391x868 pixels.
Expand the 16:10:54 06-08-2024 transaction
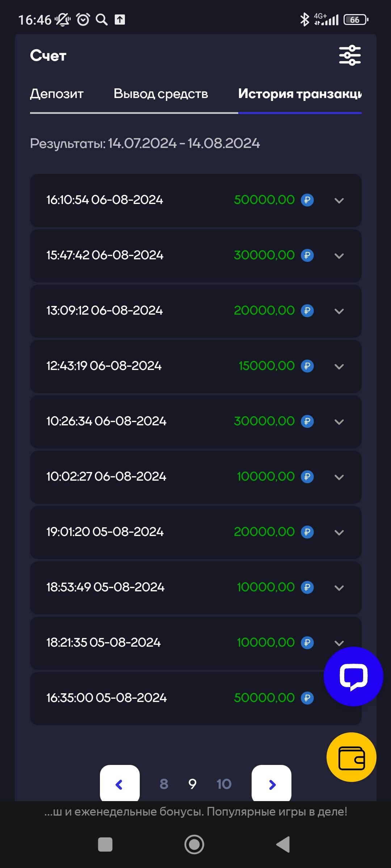(x=339, y=200)
